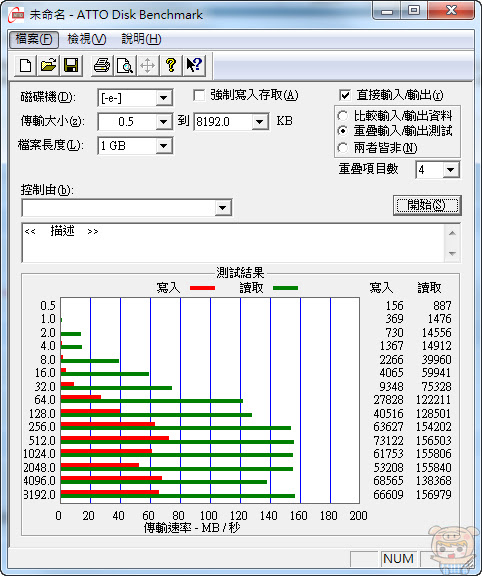This screenshot has width=482, height=576.
Task: Open the 說明(H) menu
Action: 141,39
